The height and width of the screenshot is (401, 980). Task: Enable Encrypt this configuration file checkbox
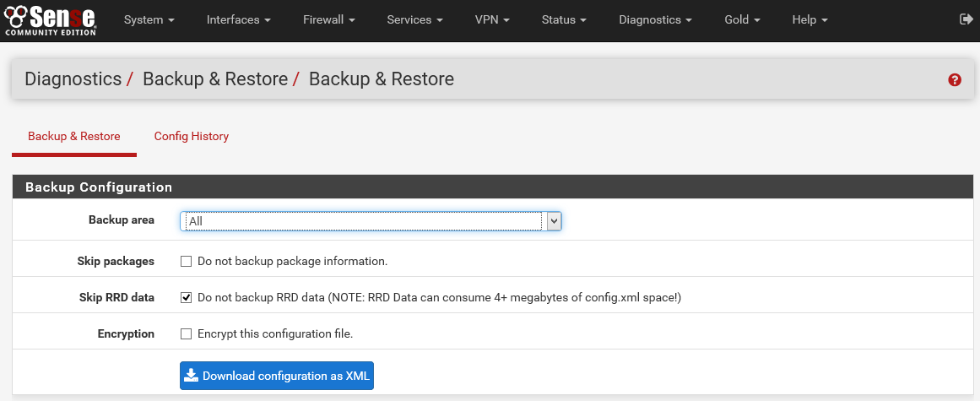click(186, 333)
